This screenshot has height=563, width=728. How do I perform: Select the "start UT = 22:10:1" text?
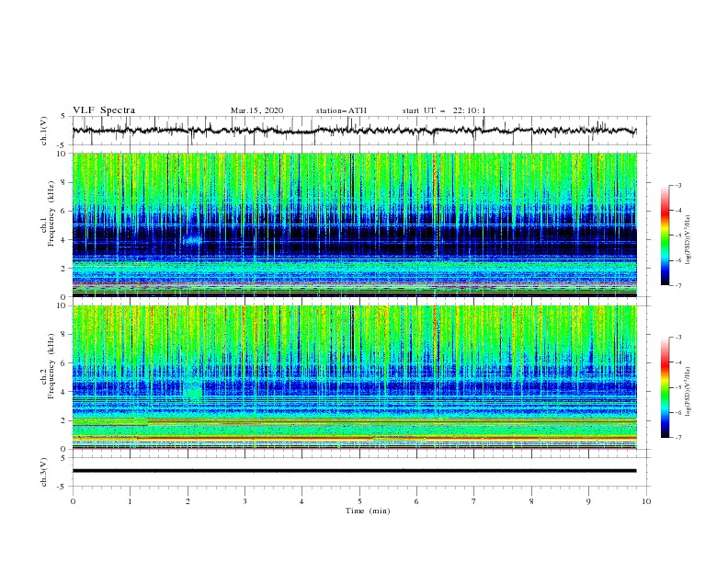[x=444, y=110]
